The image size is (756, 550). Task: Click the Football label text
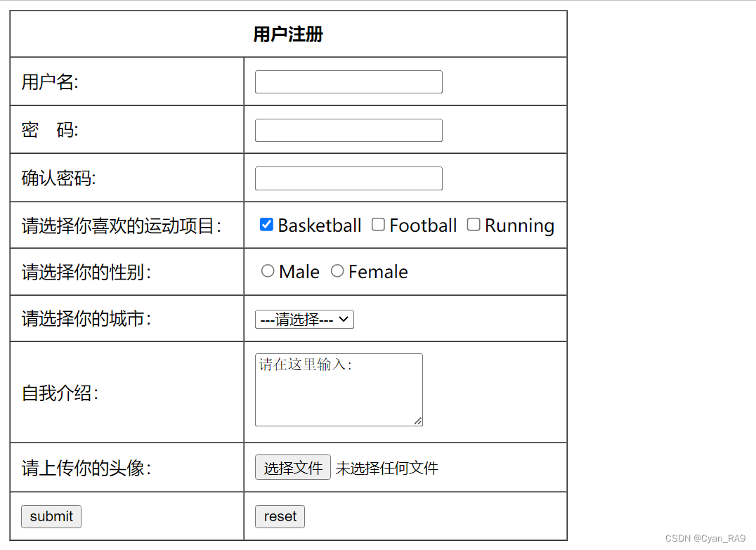pos(423,225)
